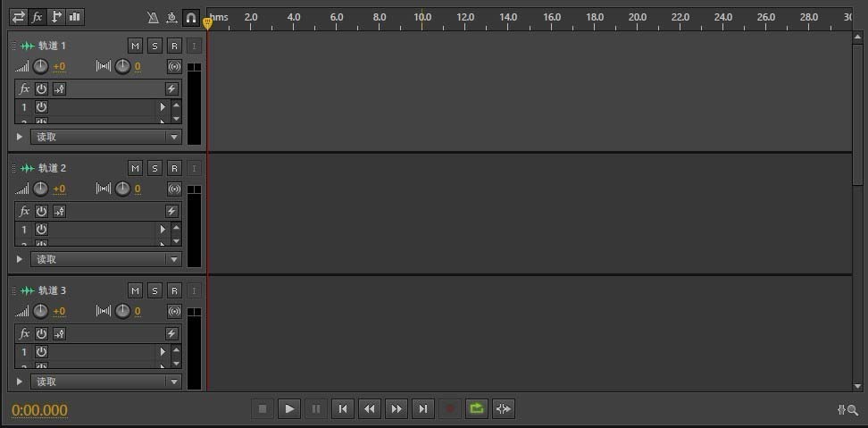The image size is (868, 428).
Task: Arm track 轨道 3 for recording
Action: (x=174, y=290)
